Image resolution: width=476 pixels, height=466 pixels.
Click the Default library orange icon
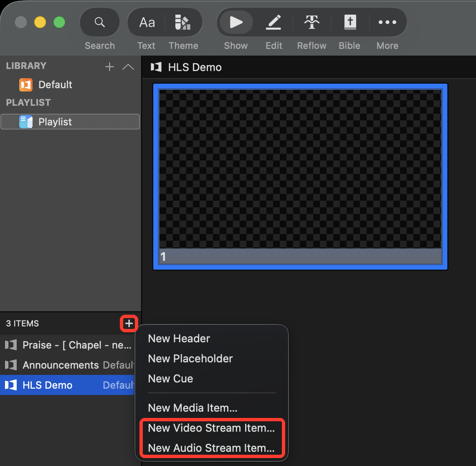[x=26, y=85]
